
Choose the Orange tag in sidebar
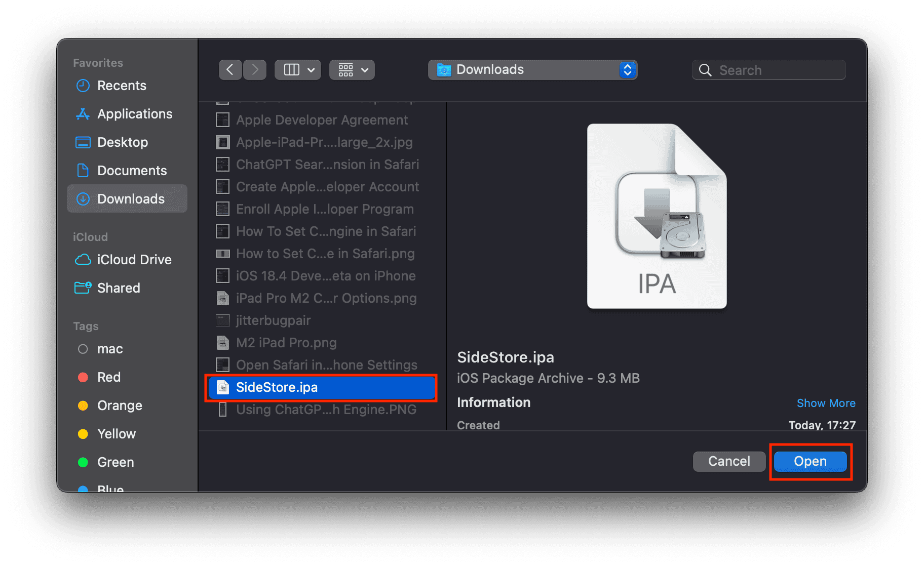[120, 406]
